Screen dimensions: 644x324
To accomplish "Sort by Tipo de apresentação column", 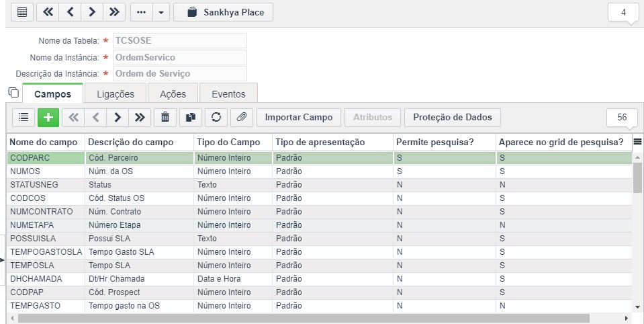I will point(332,143).
